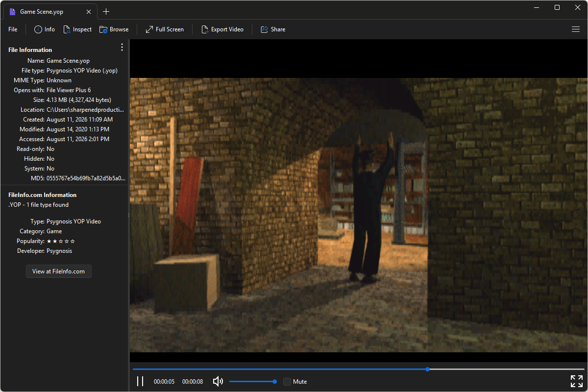Click the speaker volume icon

218,381
